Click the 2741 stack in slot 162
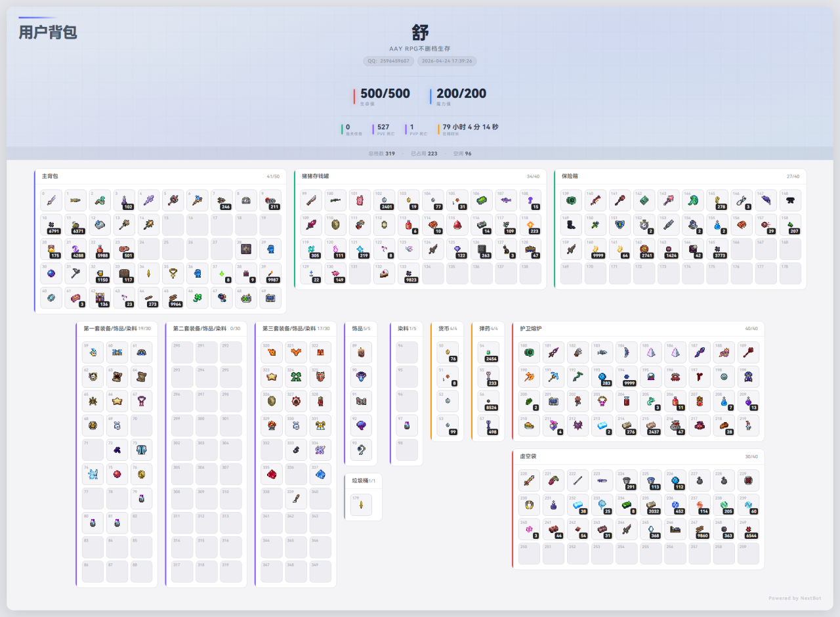 coord(644,249)
